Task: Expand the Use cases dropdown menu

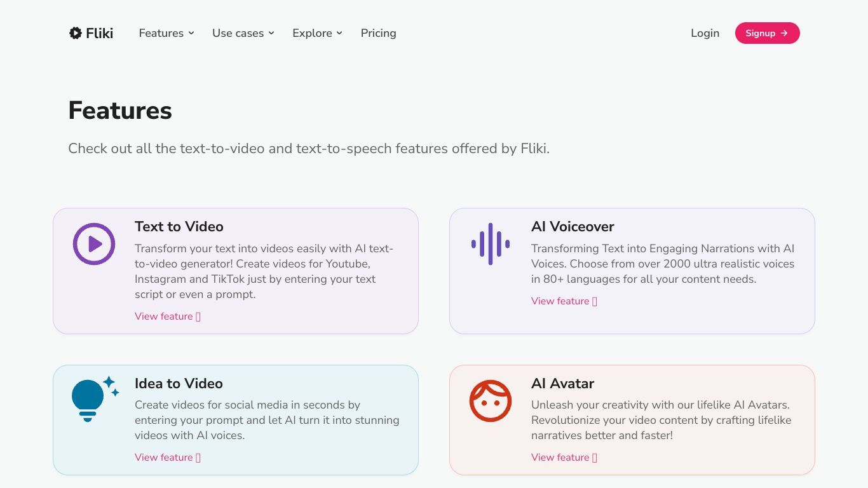Action: 243,33
